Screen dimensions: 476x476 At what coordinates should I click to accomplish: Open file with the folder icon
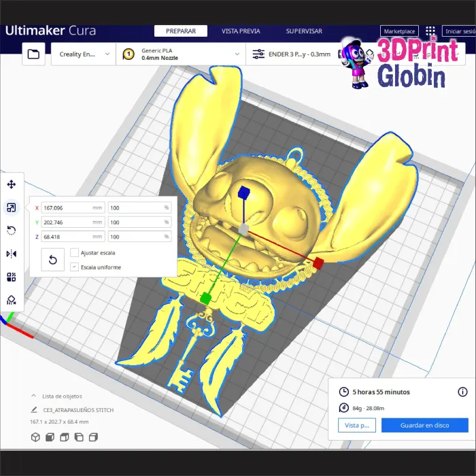(33, 54)
